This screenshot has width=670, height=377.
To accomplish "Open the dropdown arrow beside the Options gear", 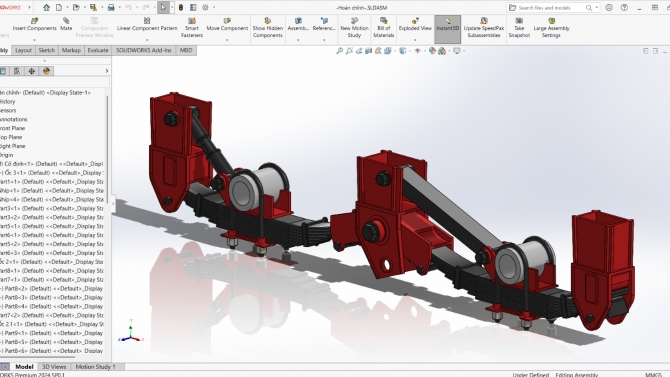I will pyautogui.click(x=214, y=7).
